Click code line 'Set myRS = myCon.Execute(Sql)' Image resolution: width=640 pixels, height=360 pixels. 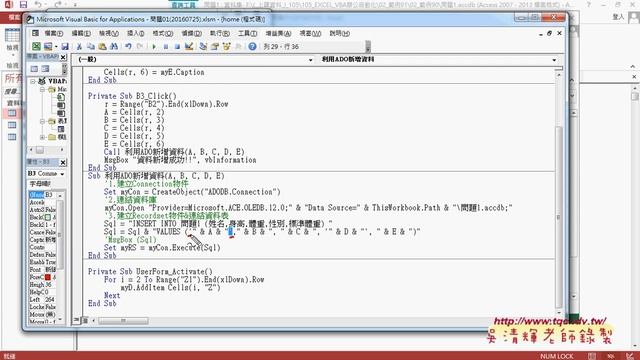[x=162, y=248]
